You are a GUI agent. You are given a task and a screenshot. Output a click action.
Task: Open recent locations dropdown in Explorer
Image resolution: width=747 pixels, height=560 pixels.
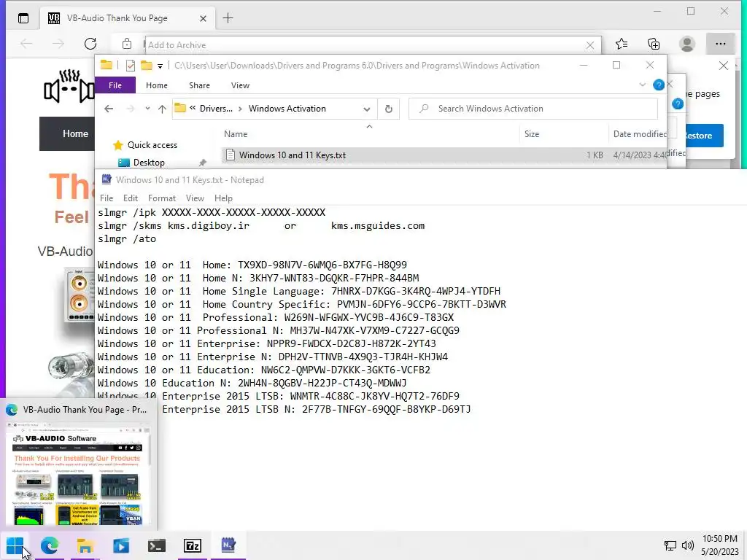[147, 109]
